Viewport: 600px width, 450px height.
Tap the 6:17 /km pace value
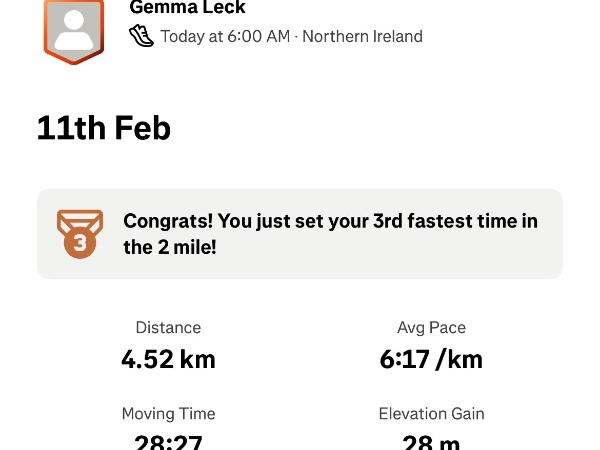(x=431, y=359)
